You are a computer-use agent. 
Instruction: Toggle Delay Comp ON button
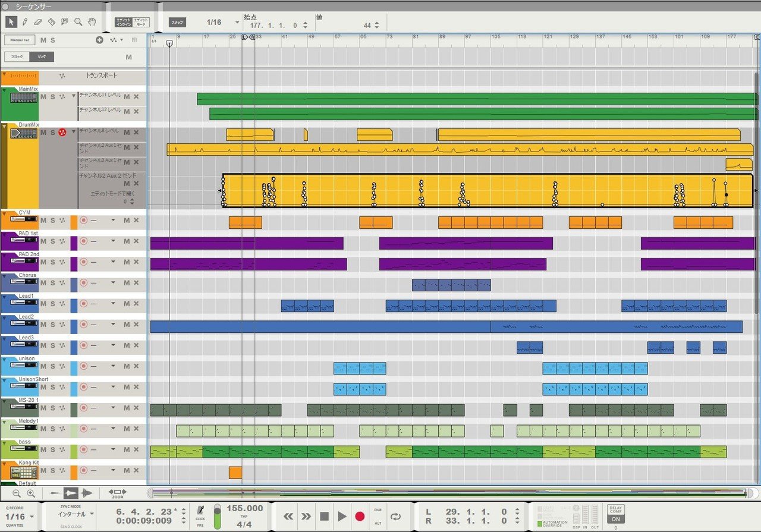pos(616,518)
